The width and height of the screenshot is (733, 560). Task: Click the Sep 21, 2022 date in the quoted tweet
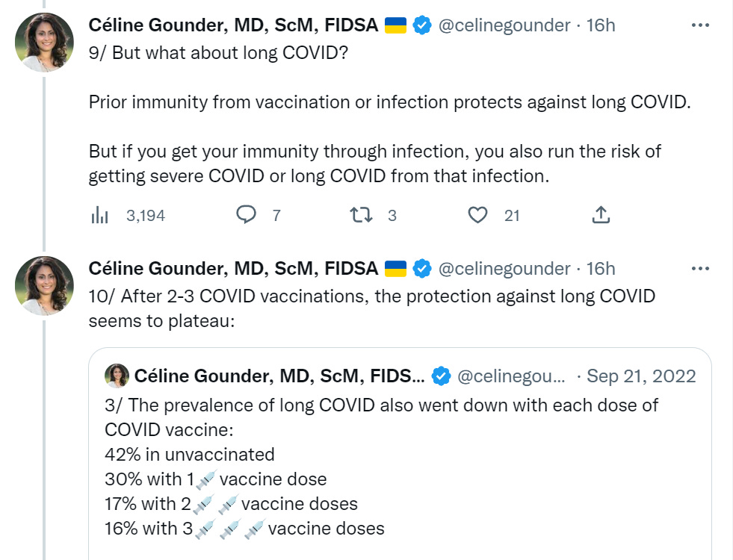[641, 376]
